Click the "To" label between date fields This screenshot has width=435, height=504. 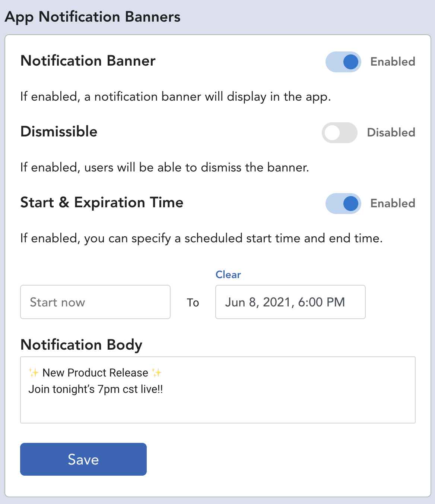193,302
